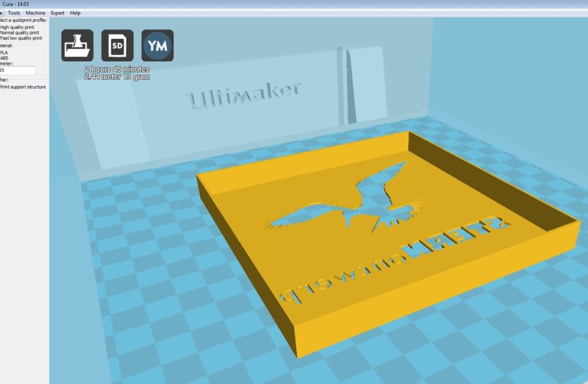The width and height of the screenshot is (588, 384).
Task: Select ABS as the material
Action: click(4, 58)
